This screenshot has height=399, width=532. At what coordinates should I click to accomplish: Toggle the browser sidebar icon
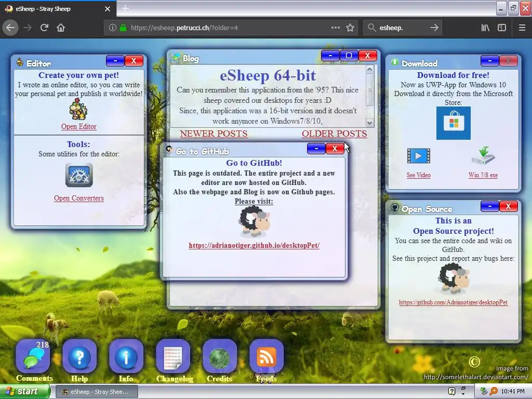click(x=502, y=28)
